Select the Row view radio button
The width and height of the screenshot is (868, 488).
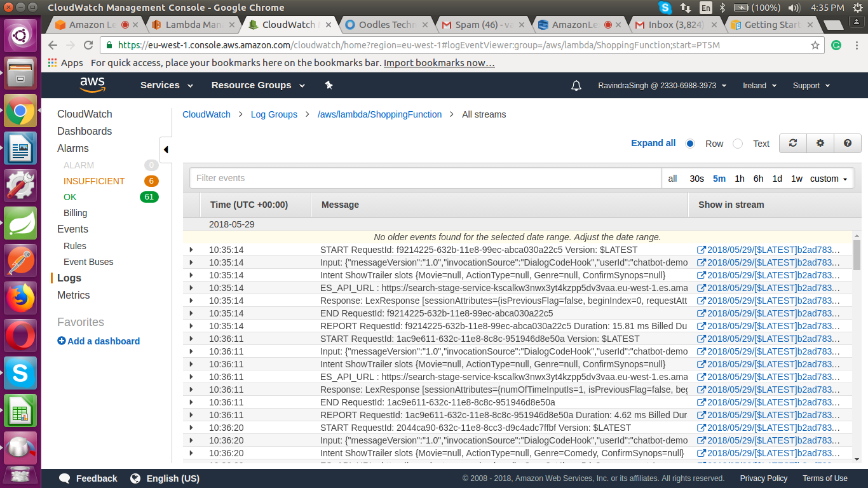pyautogui.click(x=690, y=144)
